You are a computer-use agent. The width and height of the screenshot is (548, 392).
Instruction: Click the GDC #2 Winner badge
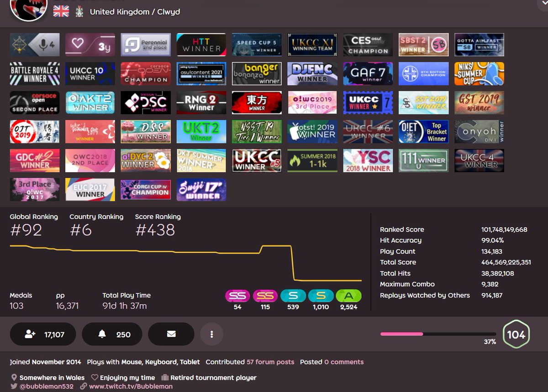coord(35,161)
